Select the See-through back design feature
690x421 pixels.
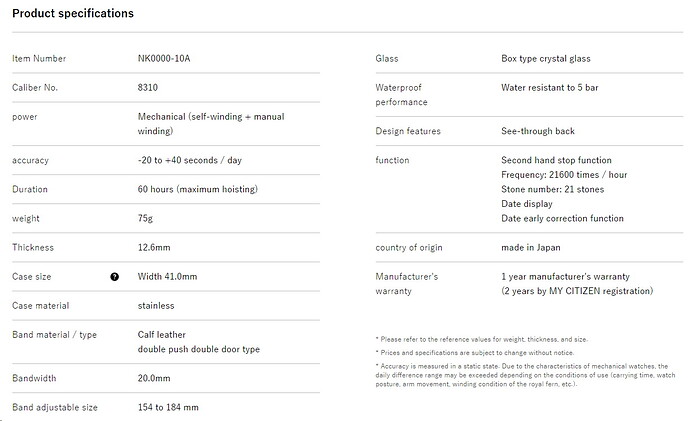[x=538, y=131]
